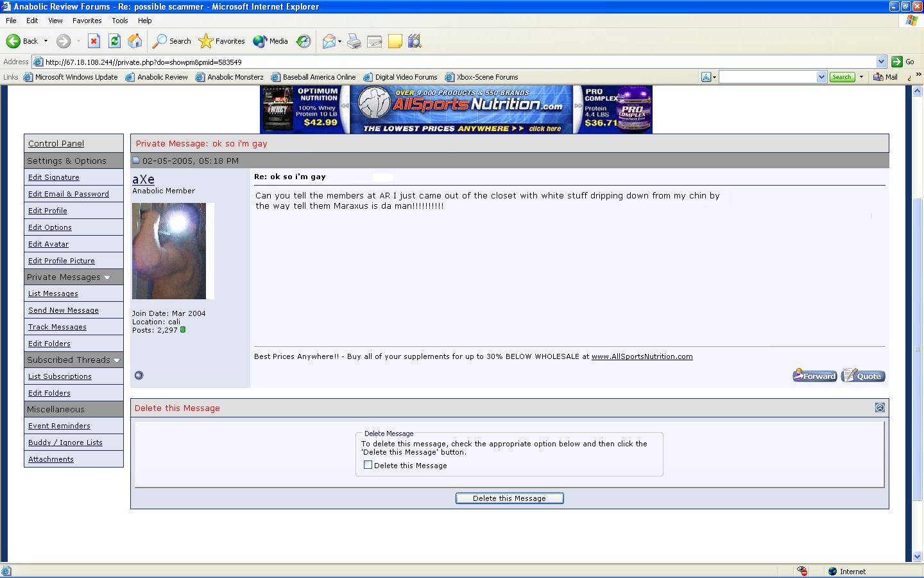Expand the Subscribed Threads section arrow
Screen dimensions: 924x578
tap(117, 360)
